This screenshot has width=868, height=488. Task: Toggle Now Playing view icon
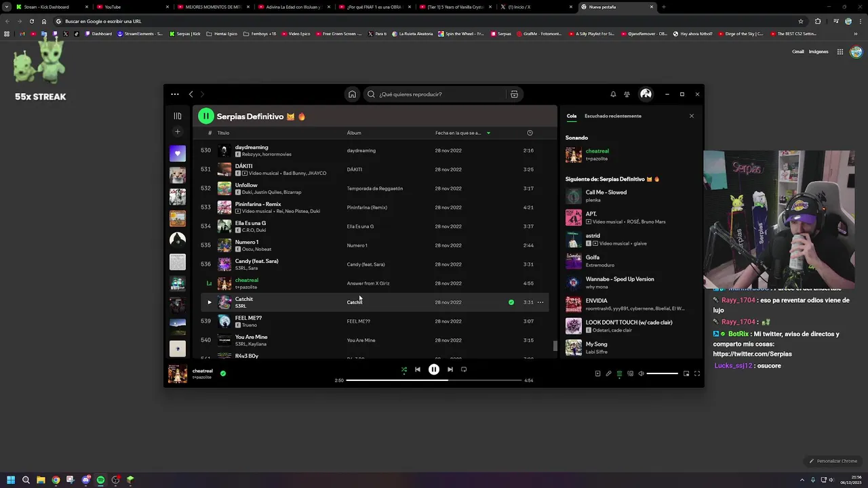point(597,373)
